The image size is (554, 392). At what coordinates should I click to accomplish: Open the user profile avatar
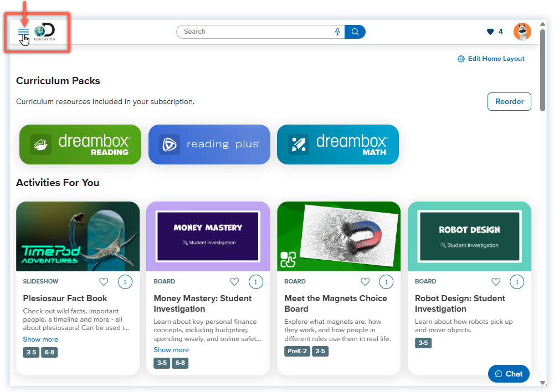522,32
